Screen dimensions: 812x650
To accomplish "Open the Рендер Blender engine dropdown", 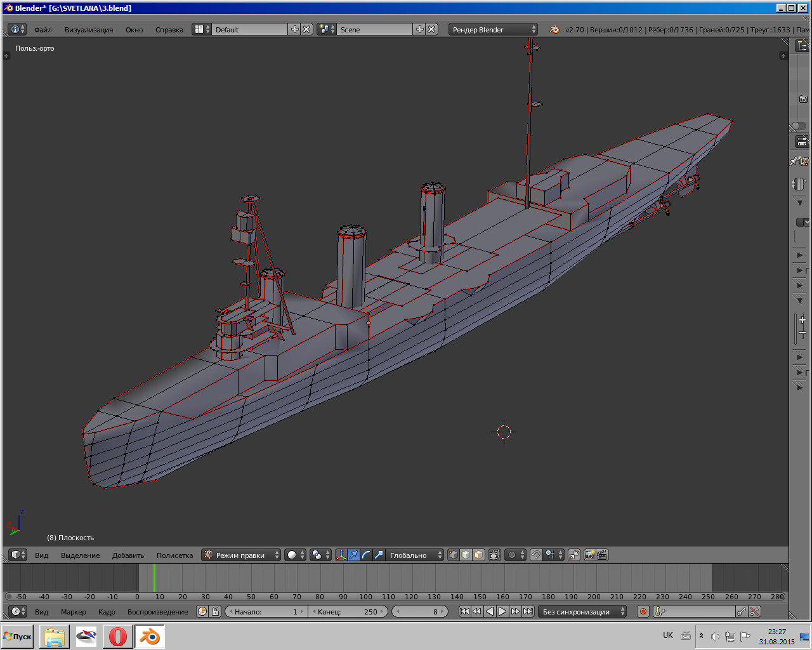I will click(x=493, y=29).
